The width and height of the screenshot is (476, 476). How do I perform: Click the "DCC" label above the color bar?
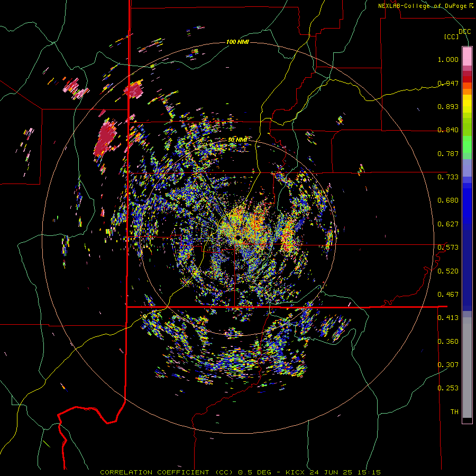click(x=465, y=32)
